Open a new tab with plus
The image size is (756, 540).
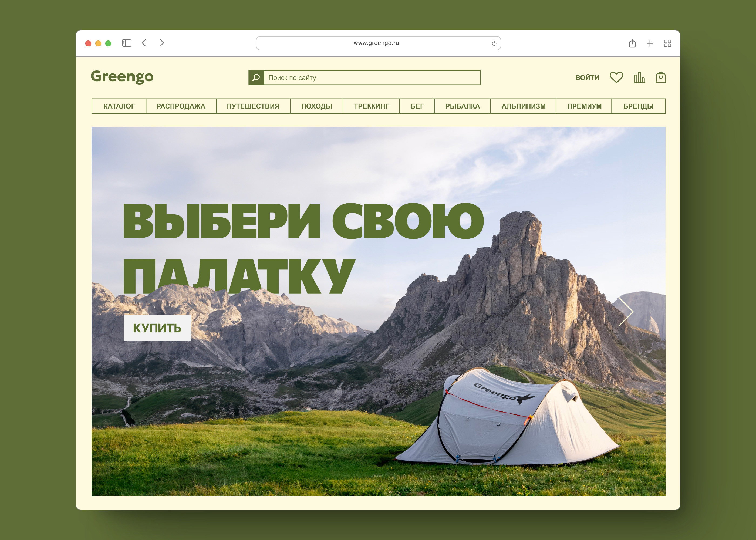pos(650,43)
